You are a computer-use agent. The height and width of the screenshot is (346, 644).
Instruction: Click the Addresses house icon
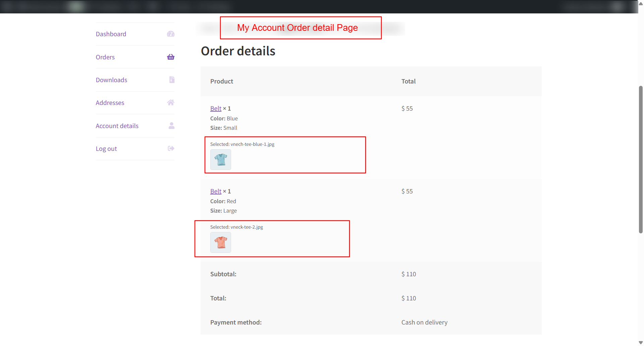point(171,103)
